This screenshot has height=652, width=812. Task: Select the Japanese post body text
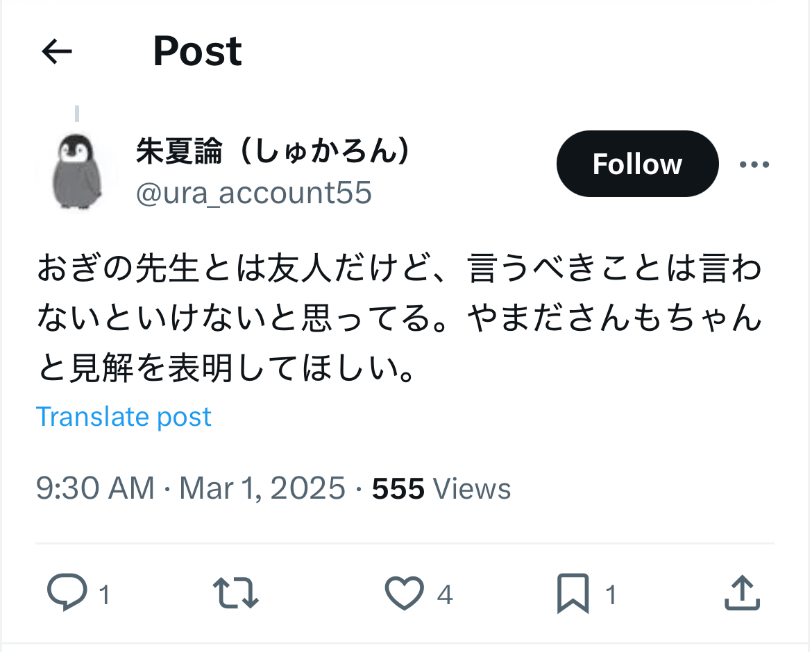[x=399, y=318]
